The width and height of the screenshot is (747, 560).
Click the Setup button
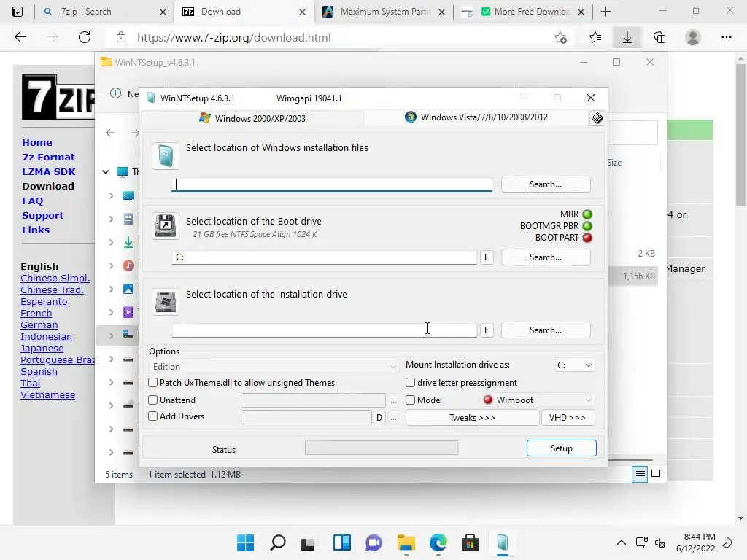[561, 448]
